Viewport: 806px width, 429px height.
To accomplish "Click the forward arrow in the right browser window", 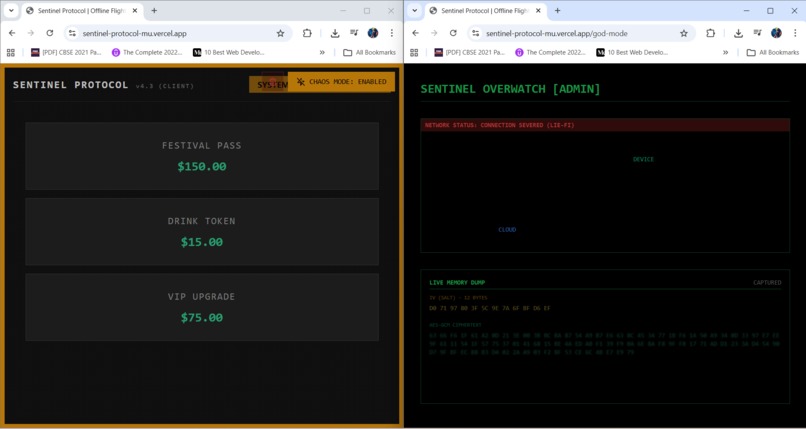I will (434, 33).
